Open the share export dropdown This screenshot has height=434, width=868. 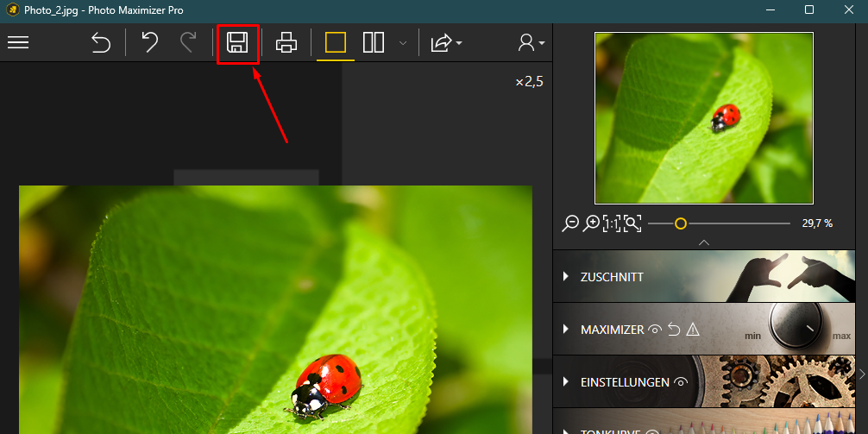pyautogui.click(x=446, y=42)
